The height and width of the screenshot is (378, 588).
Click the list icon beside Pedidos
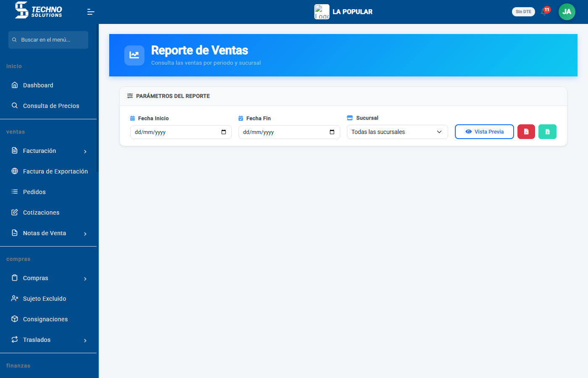click(15, 192)
